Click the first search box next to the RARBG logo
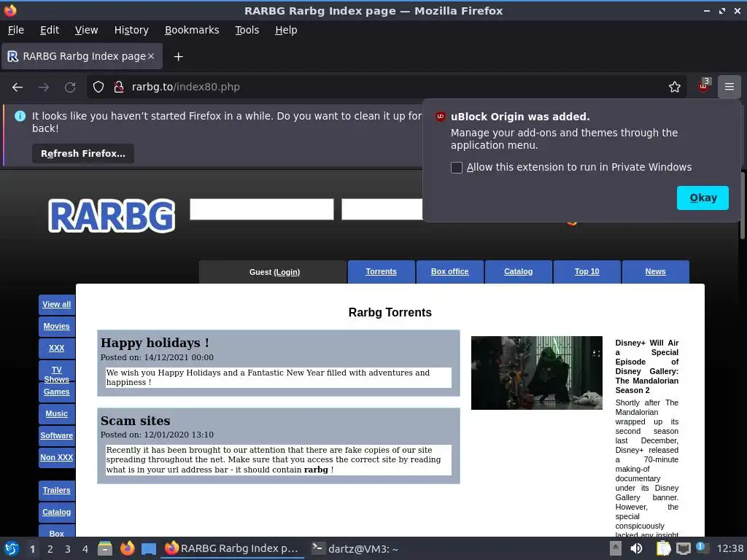The width and height of the screenshot is (747, 560). [x=262, y=209]
